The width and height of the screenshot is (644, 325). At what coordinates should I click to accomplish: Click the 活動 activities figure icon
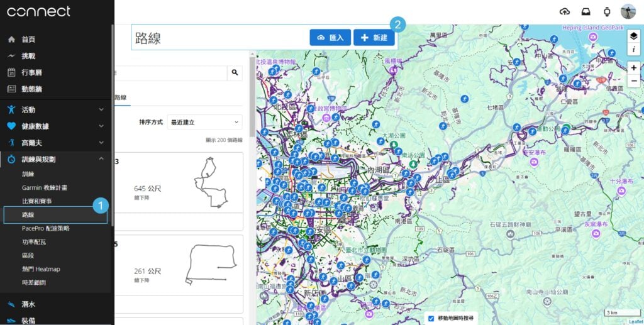(11, 109)
